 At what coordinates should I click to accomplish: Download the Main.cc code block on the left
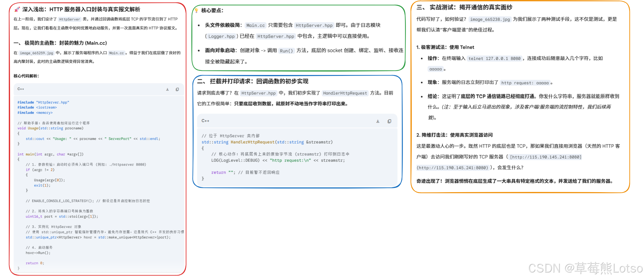coord(167,89)
